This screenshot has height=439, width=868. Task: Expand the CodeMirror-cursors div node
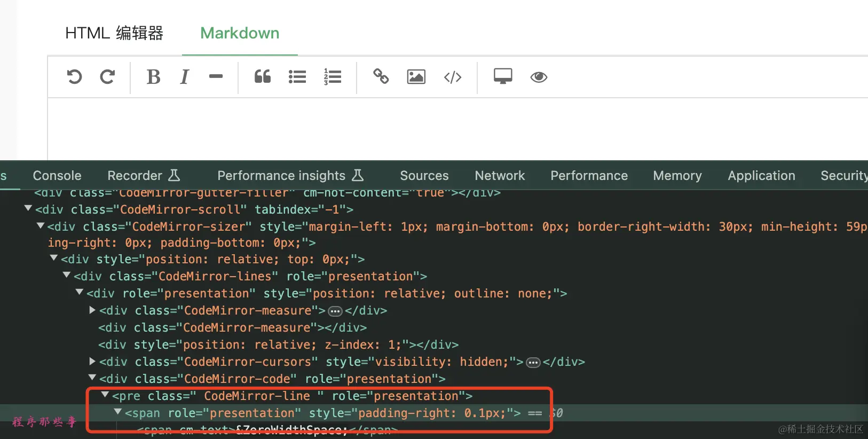(92, 361)
